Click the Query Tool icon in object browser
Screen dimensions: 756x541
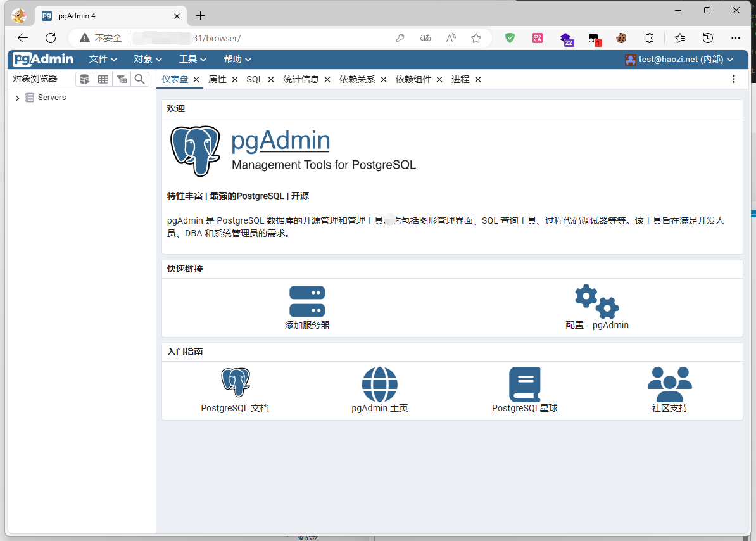coord(84,79)
